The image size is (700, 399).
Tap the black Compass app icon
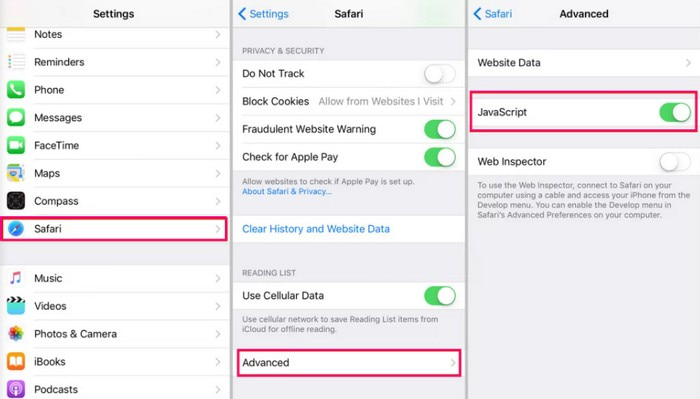(16, 201)
